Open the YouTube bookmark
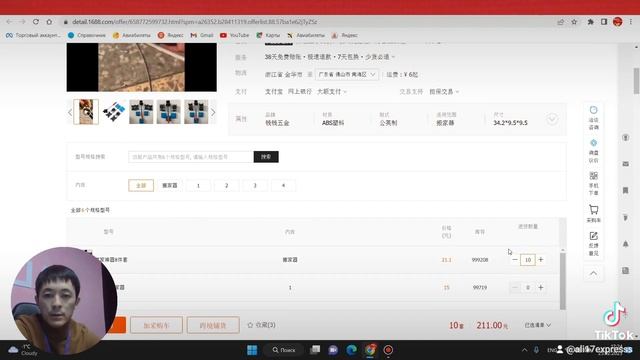The image size is (640, 360). pyautogui.click(x=234, y=36)
